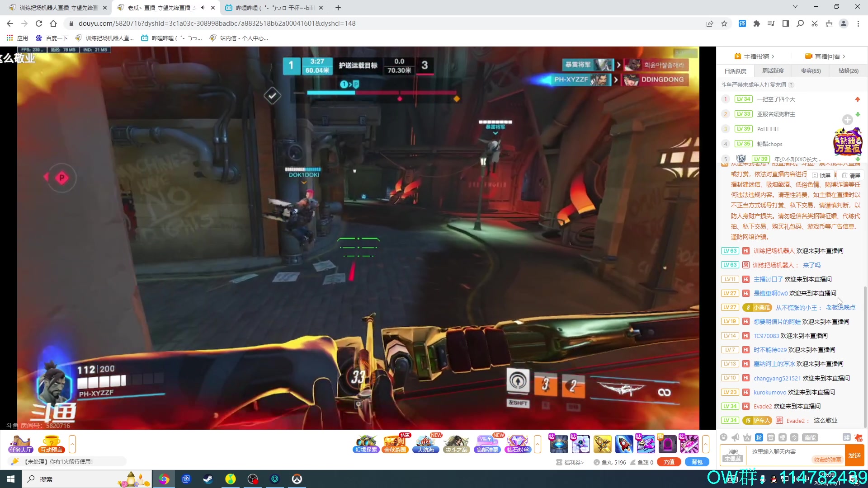Open the Chrome profile avatar

click(844, 23)
